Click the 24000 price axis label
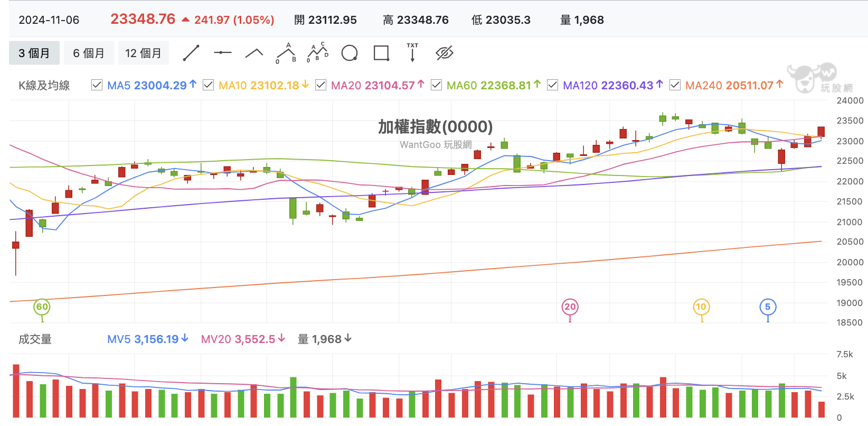Viewport: 868px width, 426px height. 850,100
